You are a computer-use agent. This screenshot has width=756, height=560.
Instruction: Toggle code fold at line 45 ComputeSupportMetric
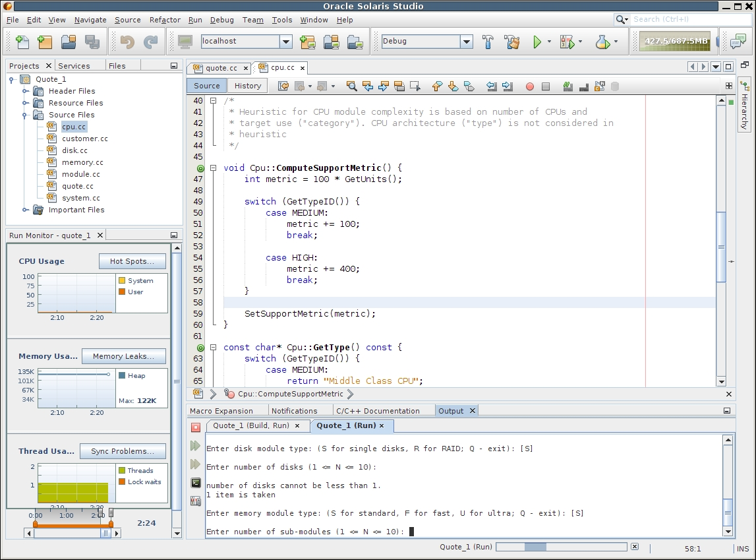213,168
